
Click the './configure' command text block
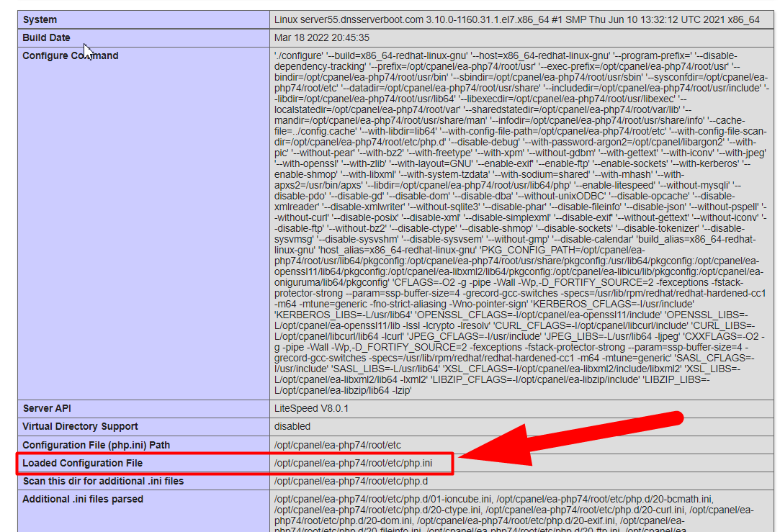tap(521, 223)
